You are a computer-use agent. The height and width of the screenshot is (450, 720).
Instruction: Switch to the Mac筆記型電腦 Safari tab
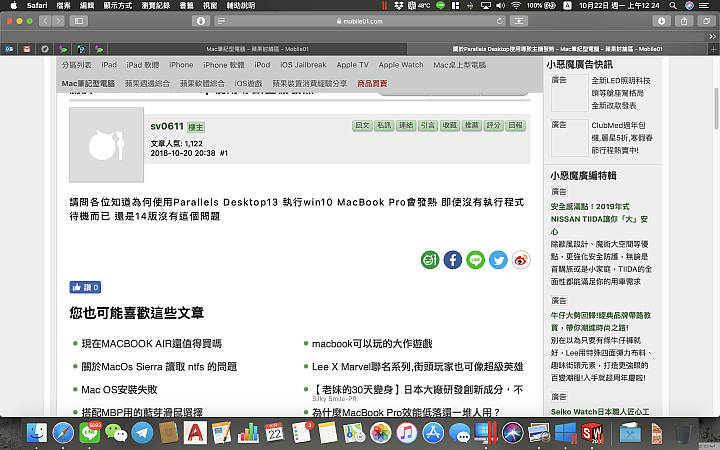(258, 49)
